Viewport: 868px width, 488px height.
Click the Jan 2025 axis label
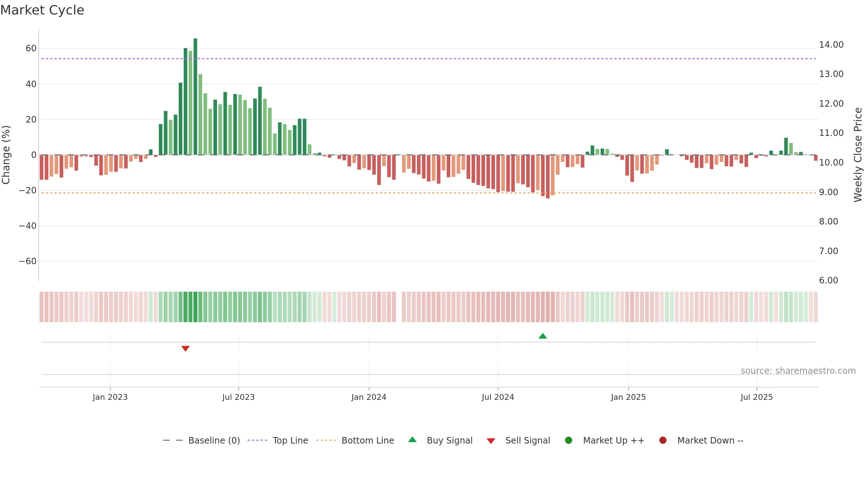point(628,397)
